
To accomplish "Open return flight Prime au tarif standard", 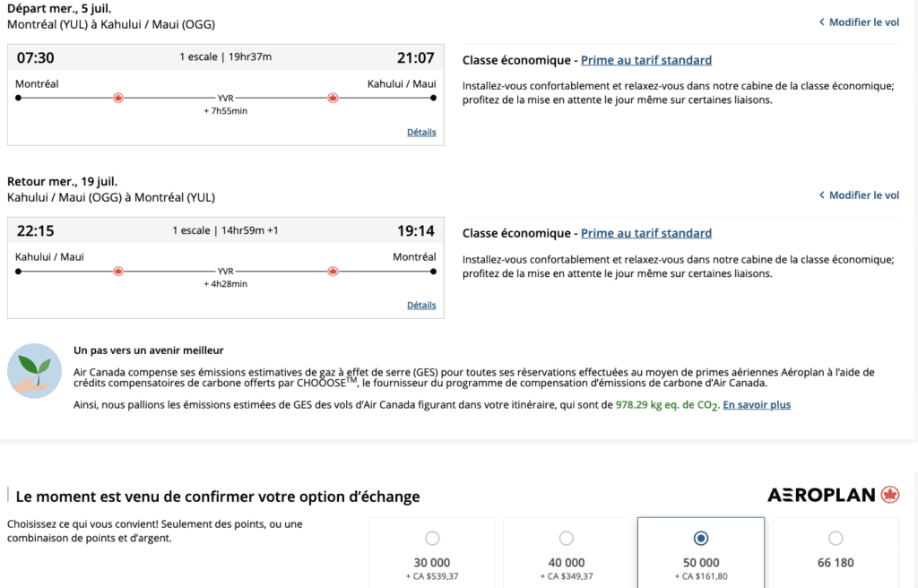I will pyautogui.click(x=646, y=233).
